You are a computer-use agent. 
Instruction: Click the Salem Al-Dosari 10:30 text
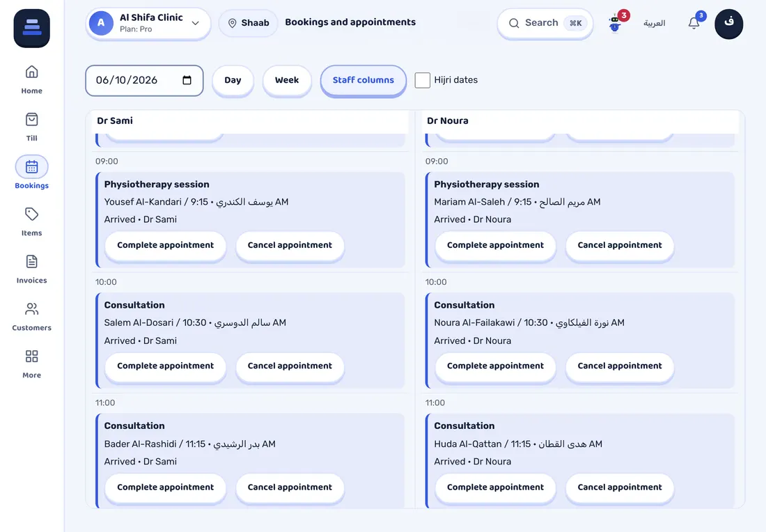195,322
